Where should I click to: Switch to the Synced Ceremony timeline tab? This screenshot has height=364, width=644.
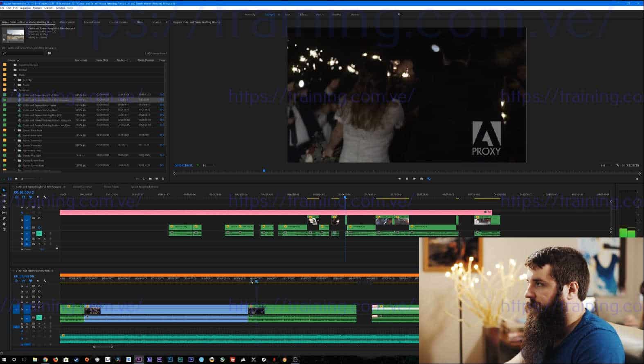(x=82, y=187)
